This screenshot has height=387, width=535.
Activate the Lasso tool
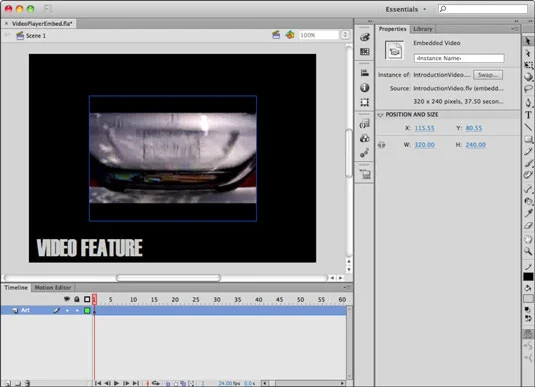tap(528, 89)
